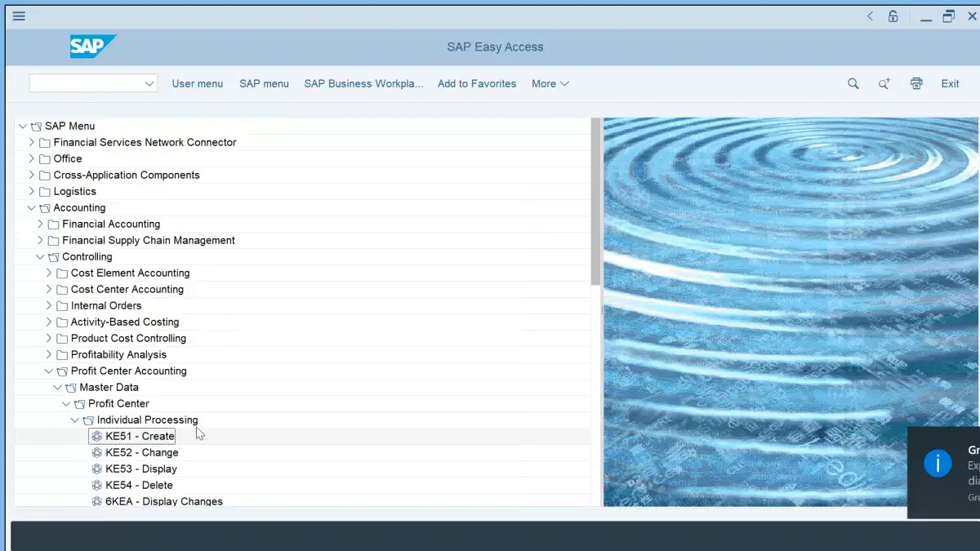The image size is (980, 551).
Task: Open the SAP menu
Action: point(264,83)
